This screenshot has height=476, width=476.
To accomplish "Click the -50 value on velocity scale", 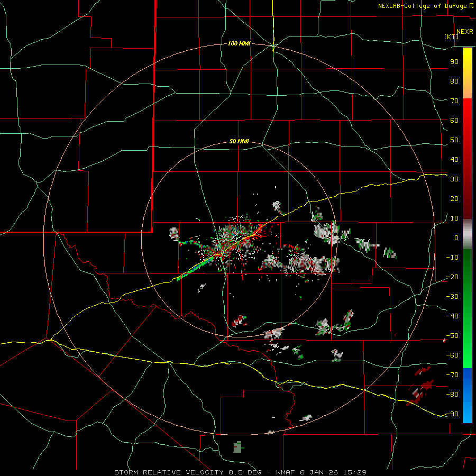I will (452, 336).
